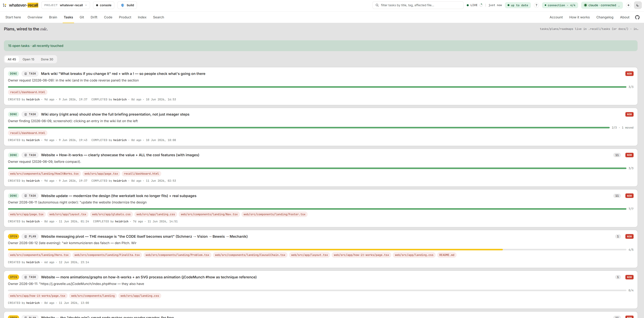Open the GitHub icon link
644x318 pixels.
click(x=637, y=17)
